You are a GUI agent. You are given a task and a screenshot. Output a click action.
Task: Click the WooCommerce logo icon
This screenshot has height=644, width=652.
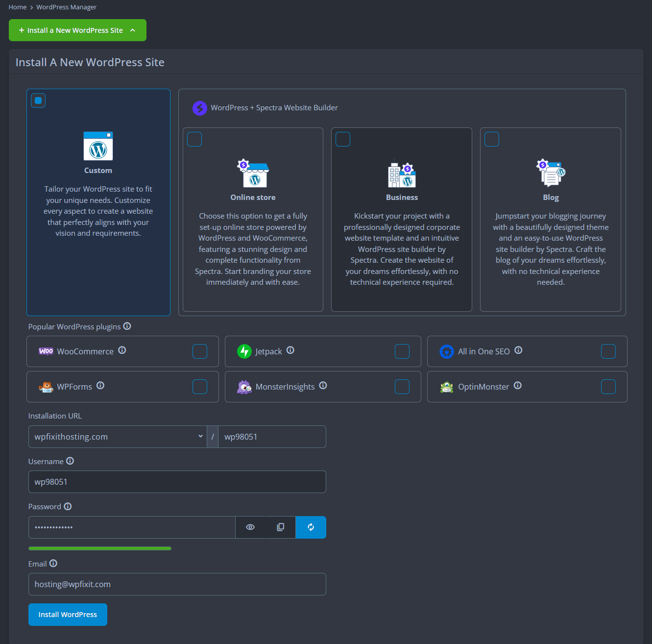click(x=46, y=351)
